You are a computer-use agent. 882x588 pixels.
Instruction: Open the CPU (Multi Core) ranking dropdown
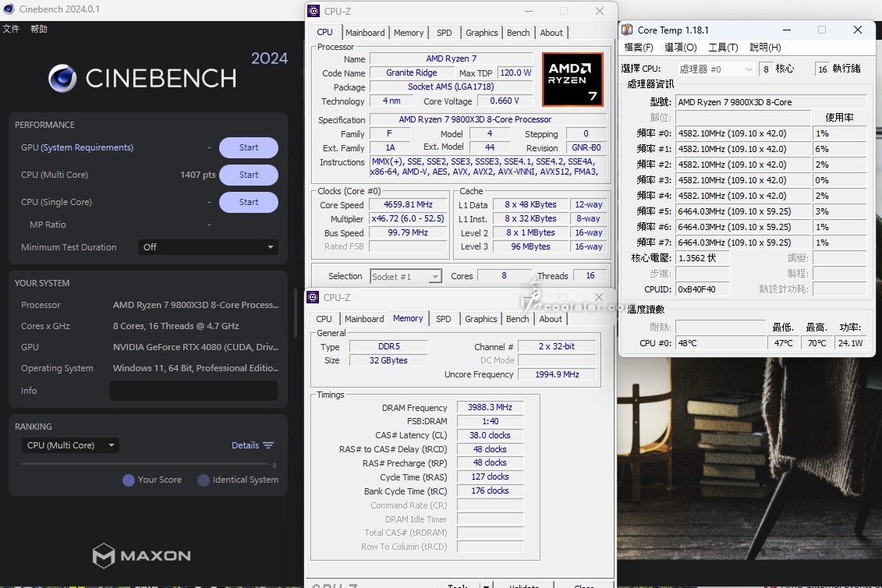[x=71, y=445]
